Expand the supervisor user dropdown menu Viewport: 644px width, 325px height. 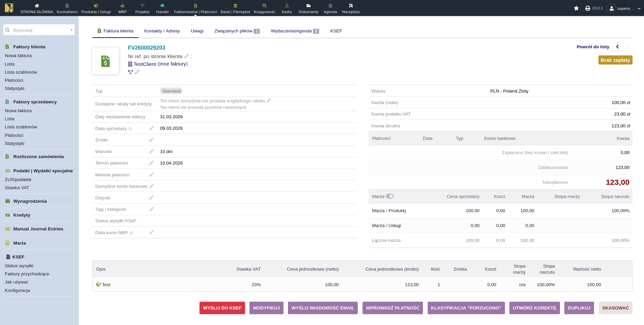tap(639, 8)
